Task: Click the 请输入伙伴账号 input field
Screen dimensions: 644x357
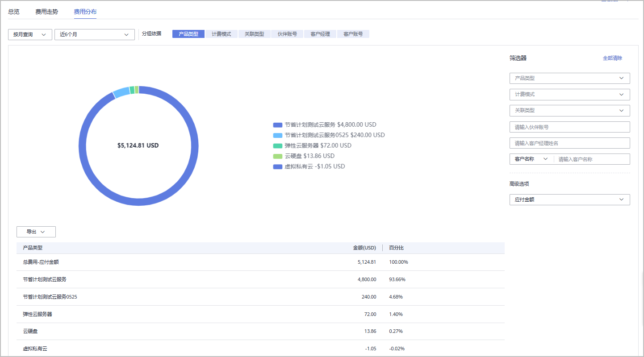Action: coord(569,127)
